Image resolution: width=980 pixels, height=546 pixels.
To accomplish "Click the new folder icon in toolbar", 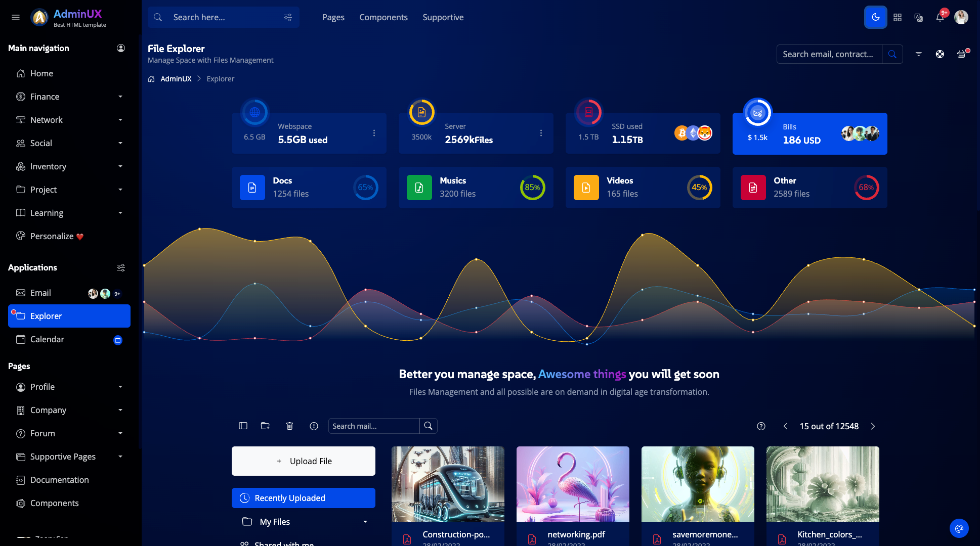I will coord(265,426).
